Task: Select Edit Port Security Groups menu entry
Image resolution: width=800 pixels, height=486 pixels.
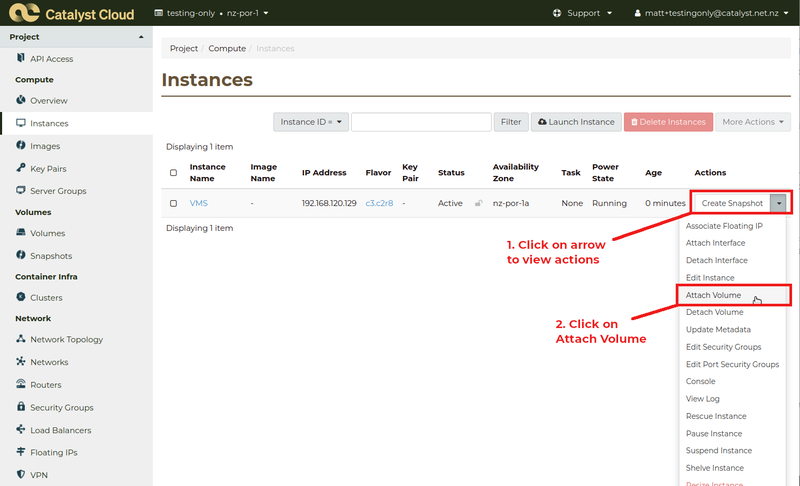Action: click(732, 364)
